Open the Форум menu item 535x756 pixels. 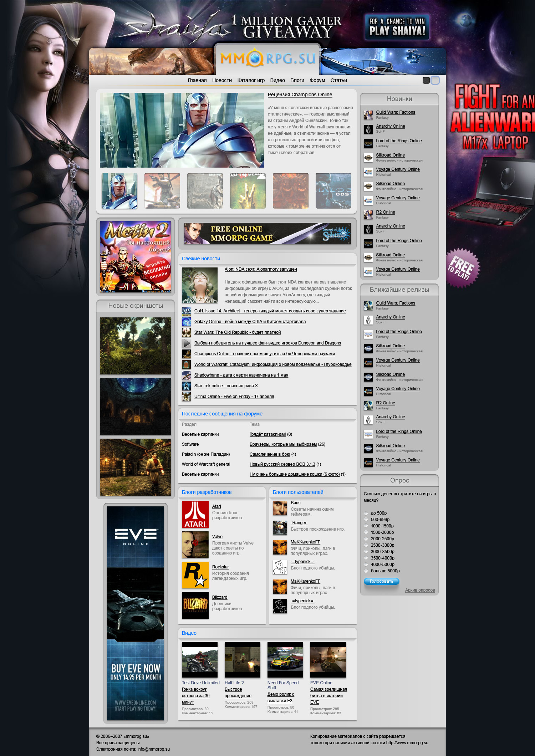pyautogui.click(x=317, y=80)
